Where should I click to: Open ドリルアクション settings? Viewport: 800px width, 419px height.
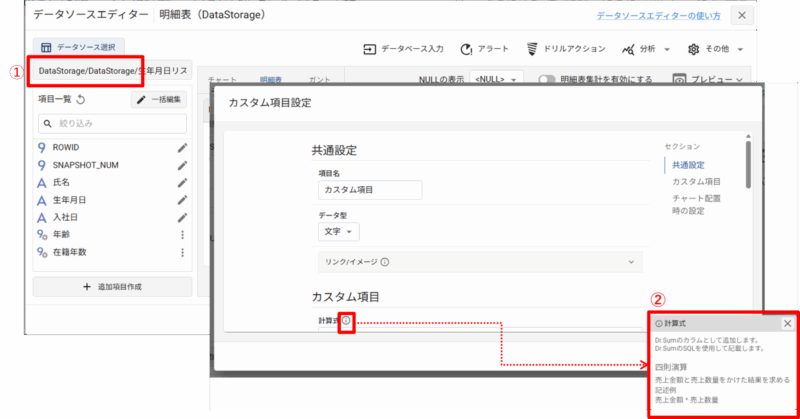click(x=565, y=48)
